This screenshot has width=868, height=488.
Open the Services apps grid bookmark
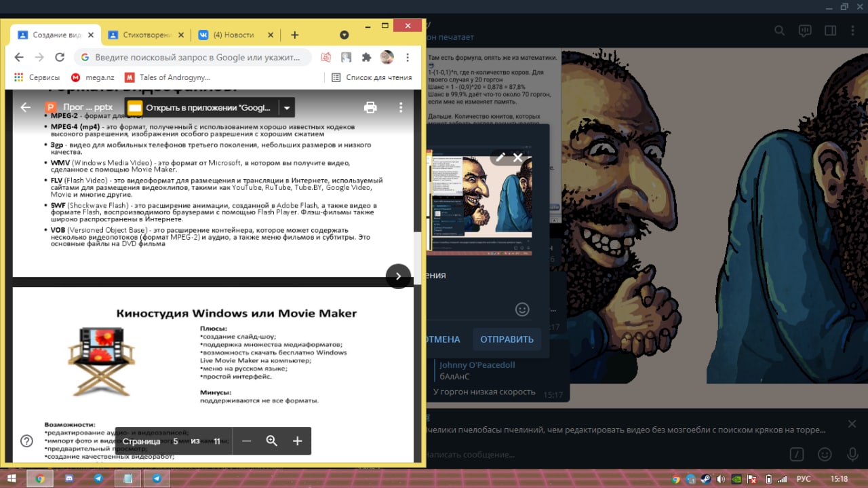click(x=37, y=77)
